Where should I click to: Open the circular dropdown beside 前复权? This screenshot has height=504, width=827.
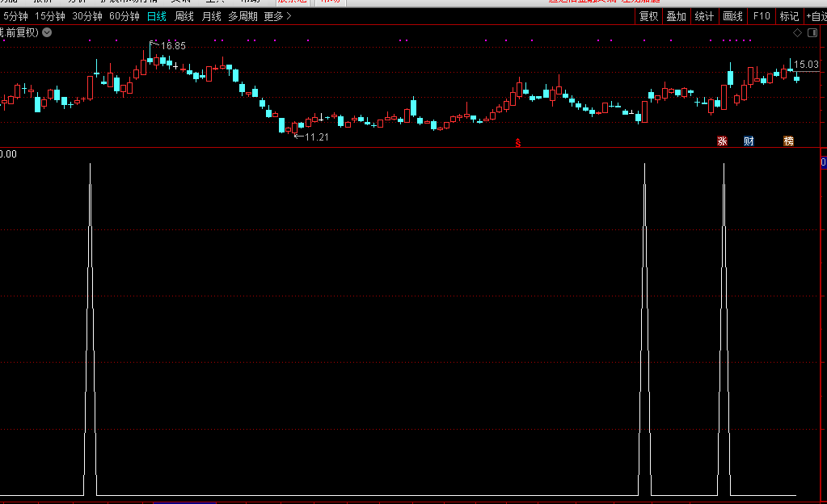point(47,32)
